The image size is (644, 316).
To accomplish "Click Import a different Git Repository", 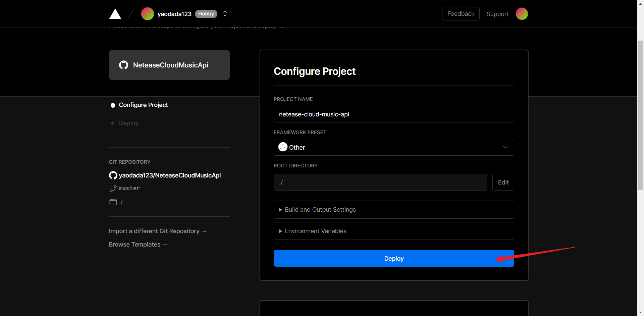I will [x=157, y=231].
